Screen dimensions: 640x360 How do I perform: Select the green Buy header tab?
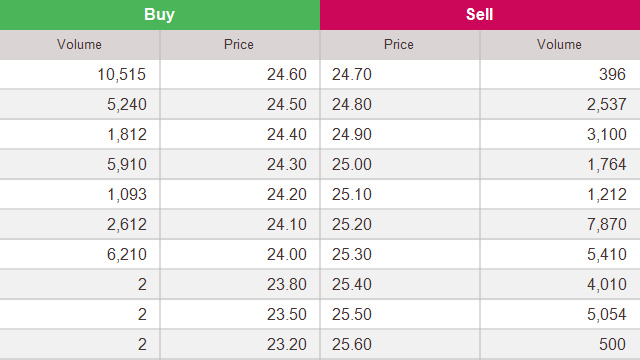pyautogui.click(x=160, y=15)
